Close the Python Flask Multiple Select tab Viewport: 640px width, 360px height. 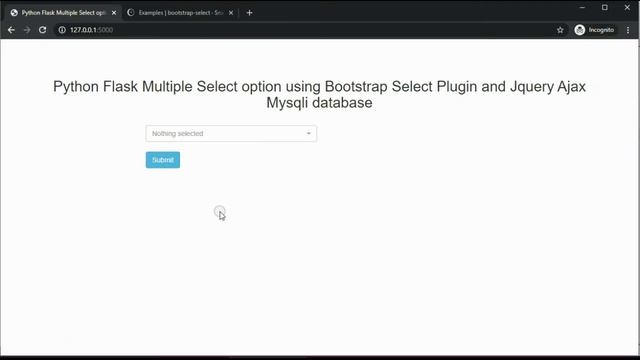[x=114, y=13]
